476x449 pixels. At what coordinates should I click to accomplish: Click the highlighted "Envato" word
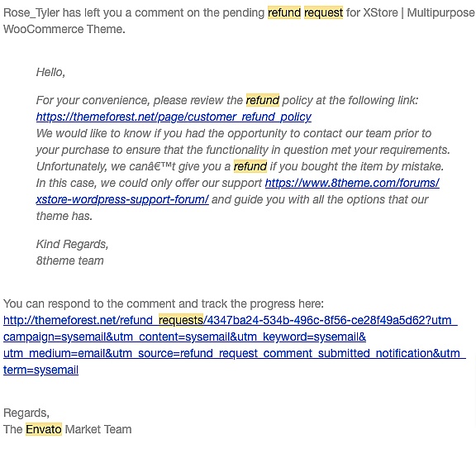tap(44, 429)
